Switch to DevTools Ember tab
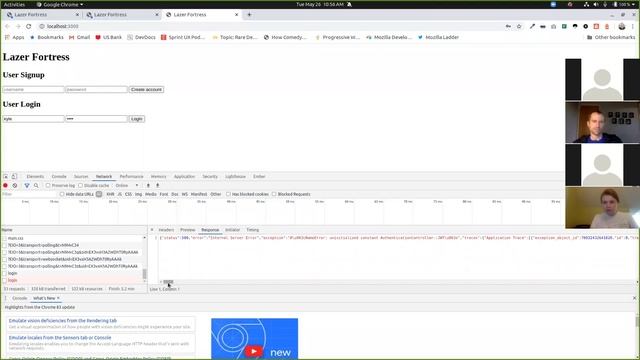The width and height of the screenshot is (640, 360). click(259, 176)
